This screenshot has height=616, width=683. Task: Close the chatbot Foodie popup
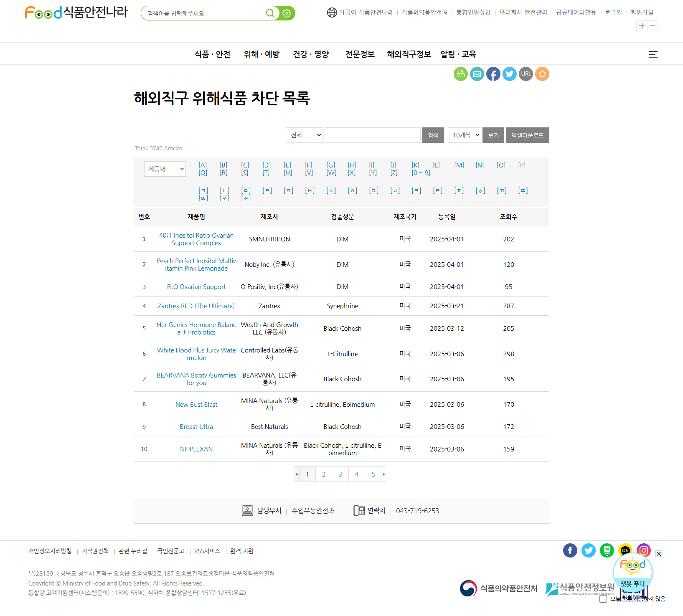pos(659,554)
